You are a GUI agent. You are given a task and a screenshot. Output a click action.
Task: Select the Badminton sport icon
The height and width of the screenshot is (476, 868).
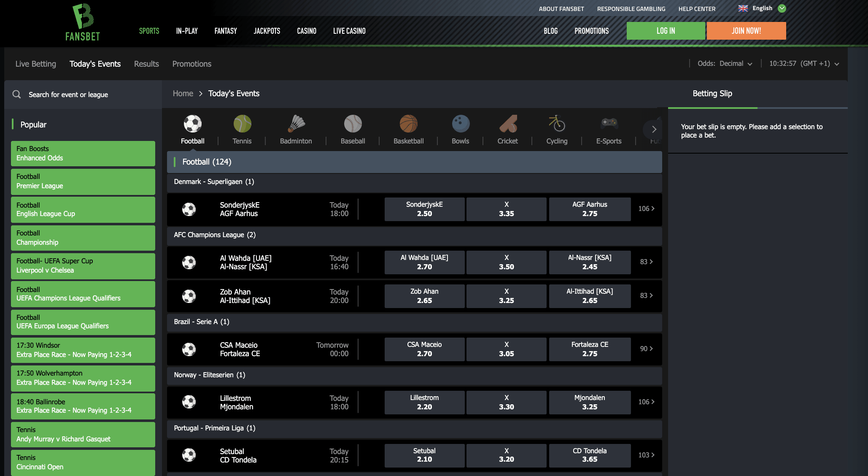click(296, 124)
